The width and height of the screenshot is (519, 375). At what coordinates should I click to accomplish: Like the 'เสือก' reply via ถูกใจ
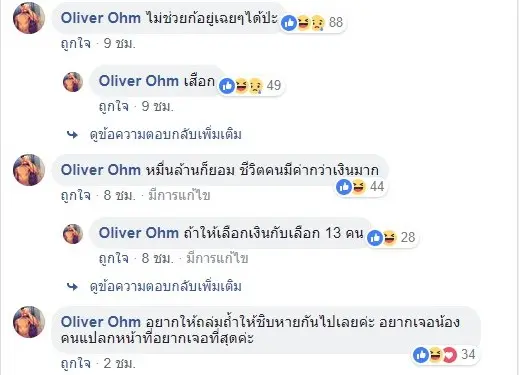click(x=114, y=107)
